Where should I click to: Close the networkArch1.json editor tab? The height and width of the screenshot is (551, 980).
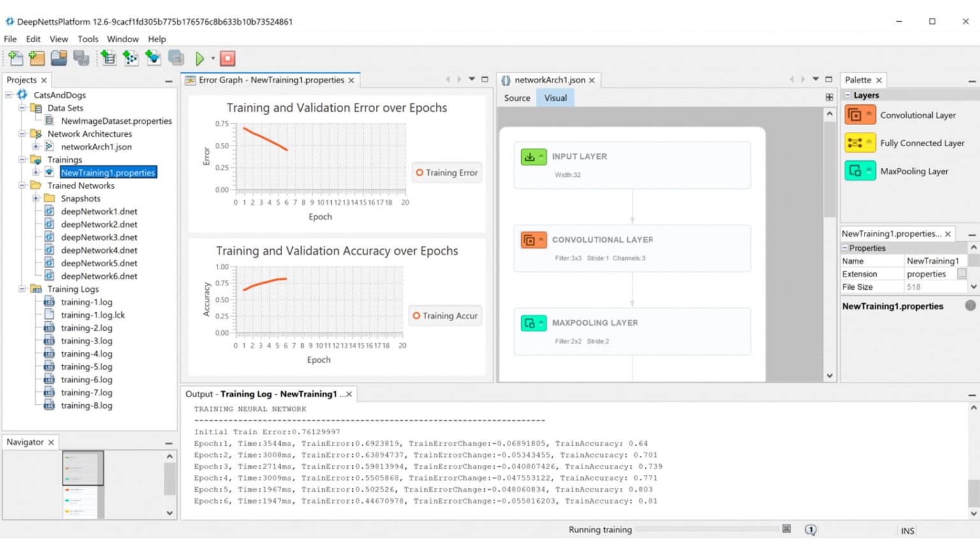(591, 80)
